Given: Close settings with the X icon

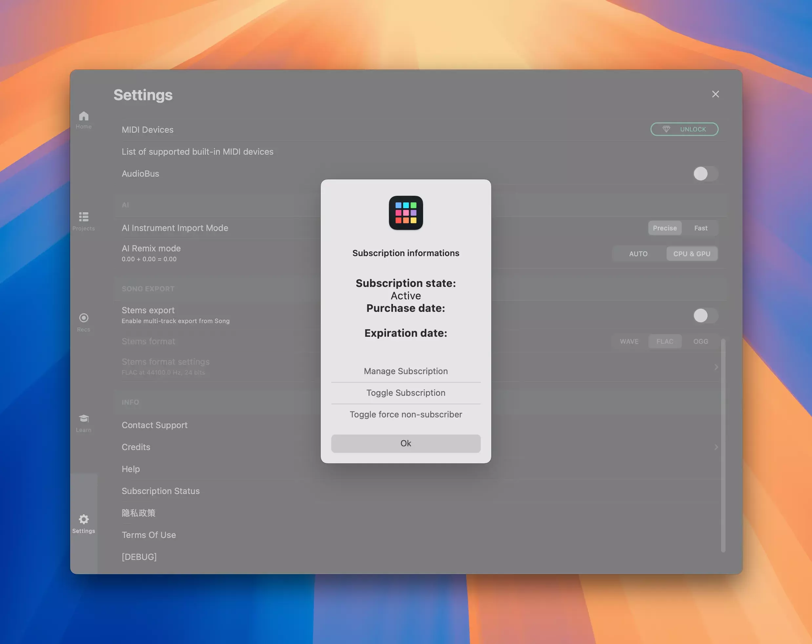Looking at the screenshot, I should point(715,94).
